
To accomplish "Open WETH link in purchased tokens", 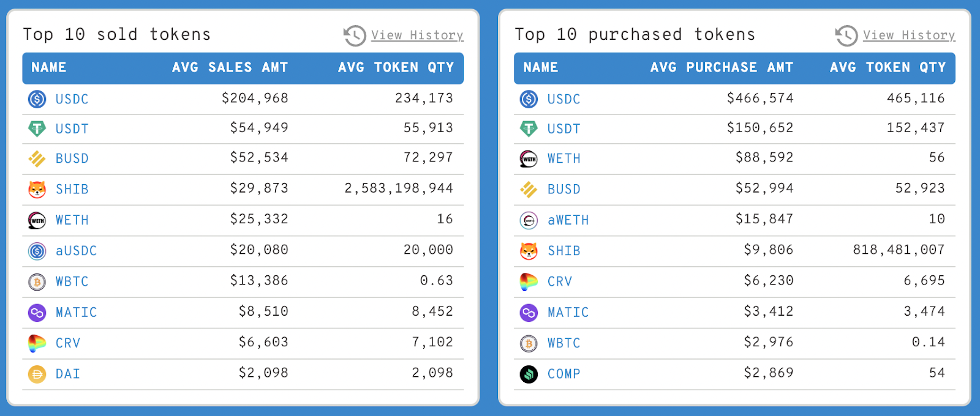I will [564, 158].
